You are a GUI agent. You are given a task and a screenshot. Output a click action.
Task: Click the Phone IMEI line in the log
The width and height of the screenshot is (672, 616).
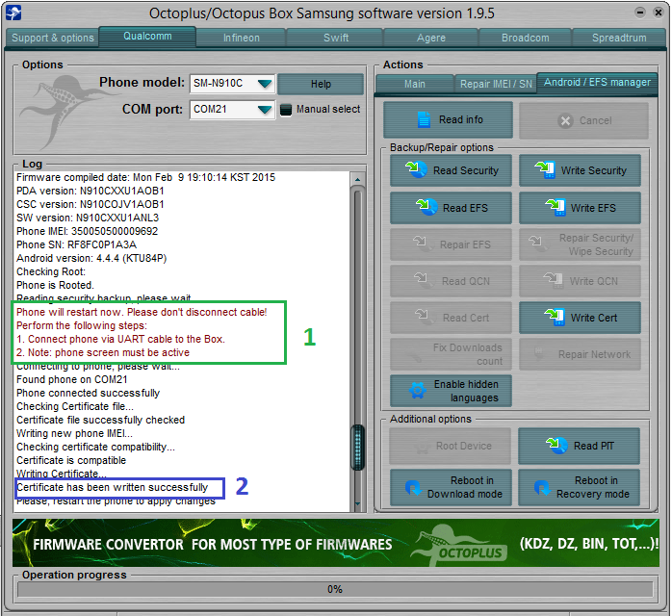tap(87, 231)
